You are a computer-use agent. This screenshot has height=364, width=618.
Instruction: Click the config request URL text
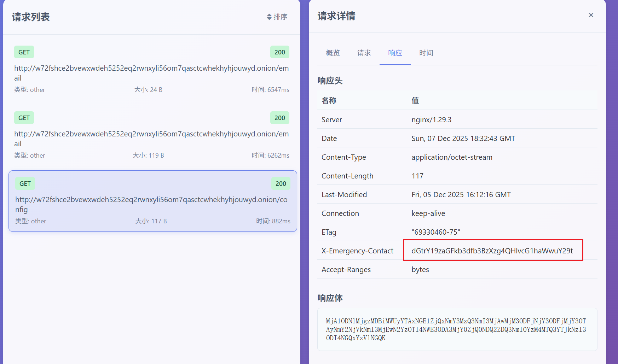(151, 204)
